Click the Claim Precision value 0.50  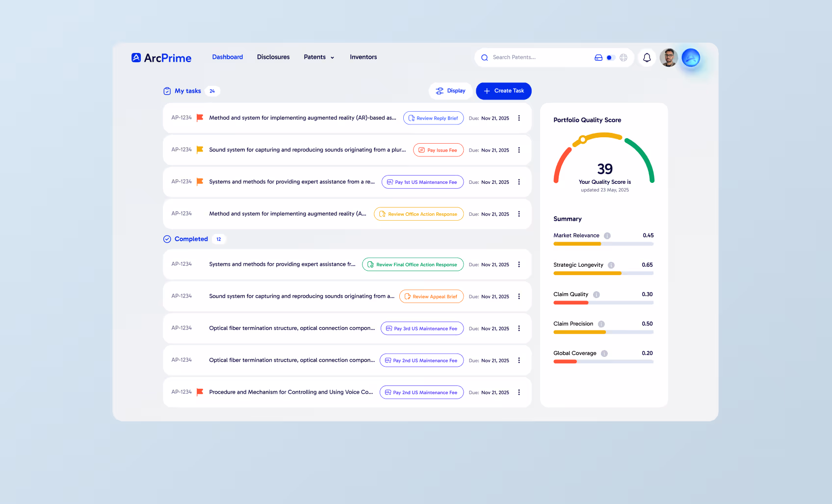(x=647, y=324)
